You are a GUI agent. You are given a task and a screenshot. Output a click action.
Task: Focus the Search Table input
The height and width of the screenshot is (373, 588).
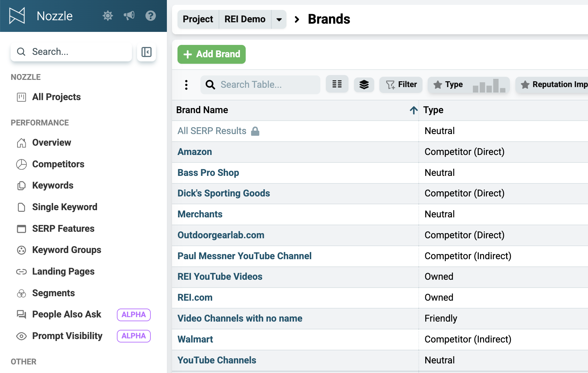point(260,85)
